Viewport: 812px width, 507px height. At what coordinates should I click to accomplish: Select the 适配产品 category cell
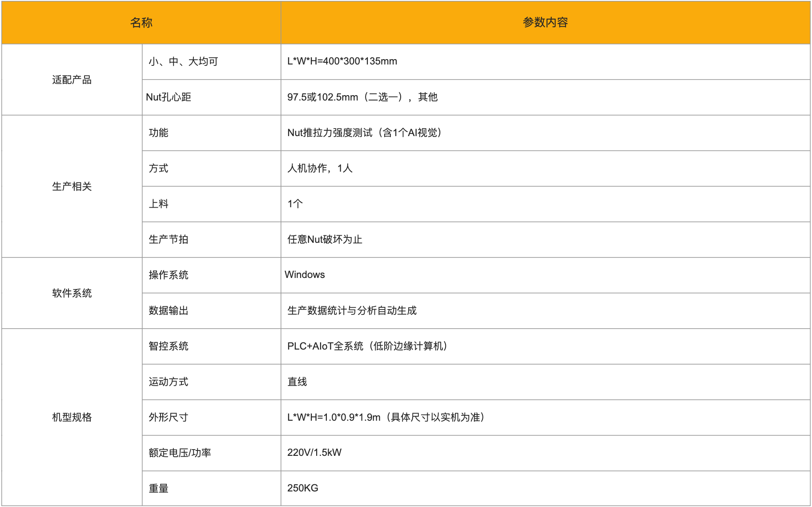72,80
